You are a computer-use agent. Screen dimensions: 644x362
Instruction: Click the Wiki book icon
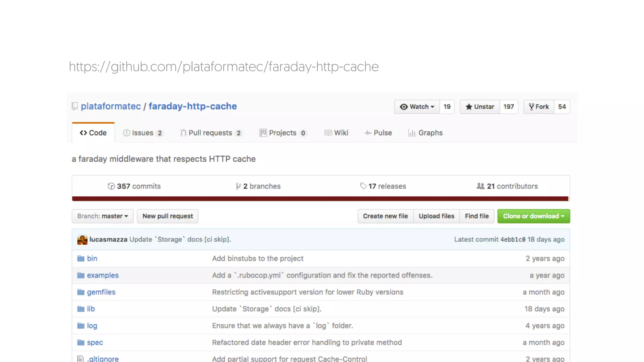click(328, 133)
